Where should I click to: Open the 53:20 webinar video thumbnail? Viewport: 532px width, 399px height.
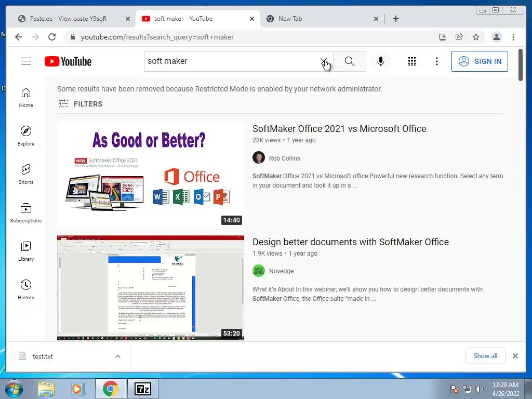[151, 288]
